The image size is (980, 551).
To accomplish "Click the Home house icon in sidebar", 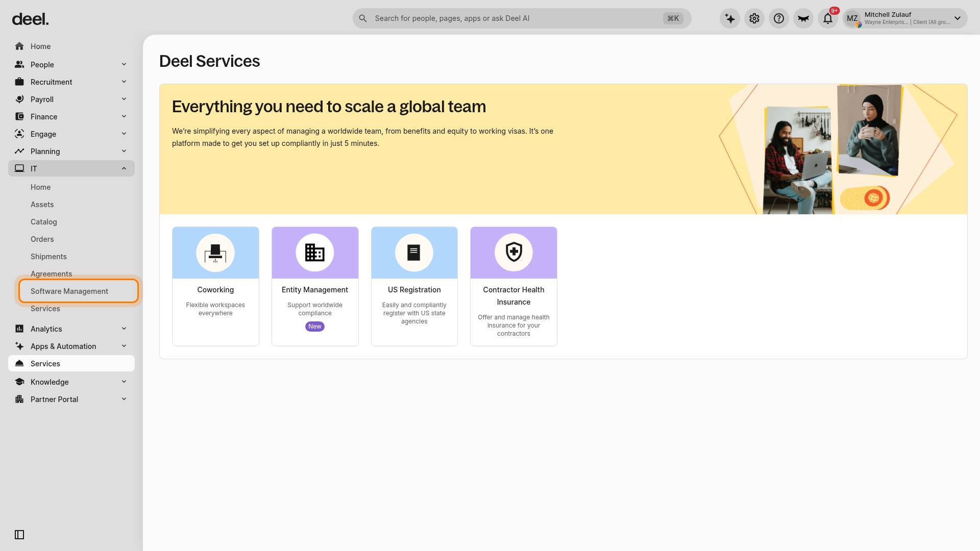I will (x=19, y=46).
